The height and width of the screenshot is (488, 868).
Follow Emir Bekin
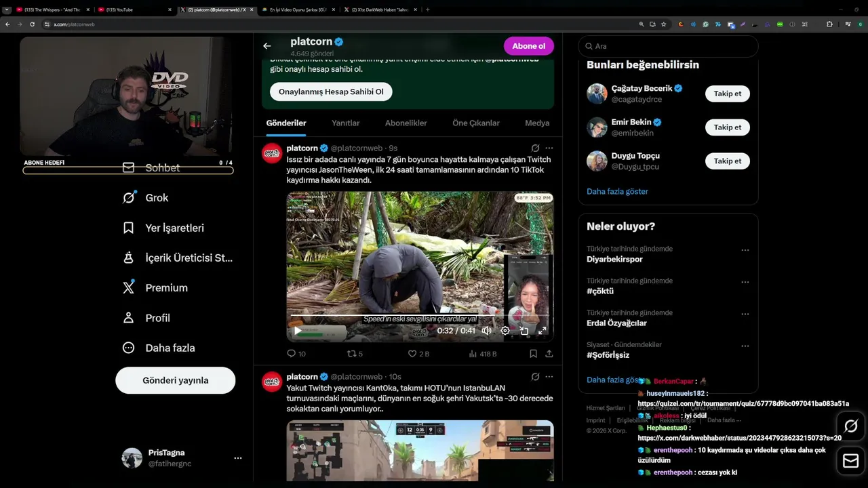pos(728,127)
